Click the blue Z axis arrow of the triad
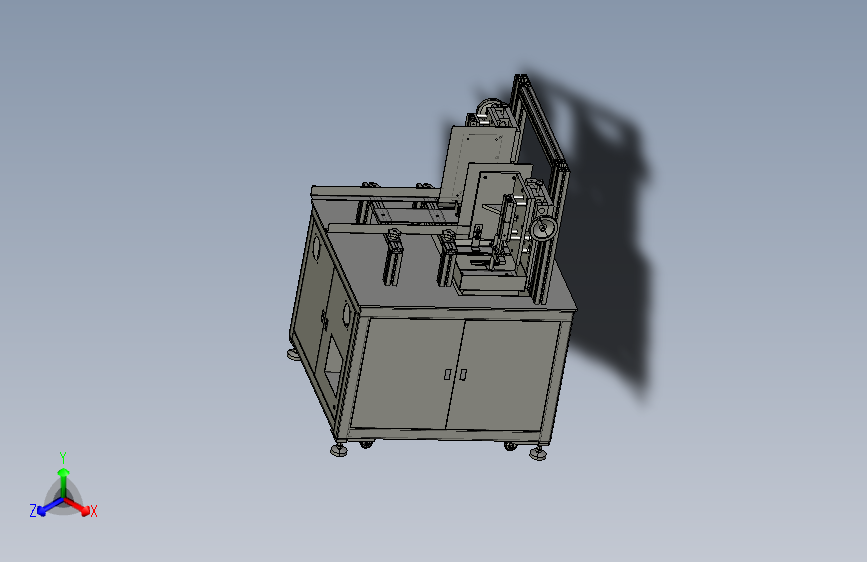 pos(50,506)
